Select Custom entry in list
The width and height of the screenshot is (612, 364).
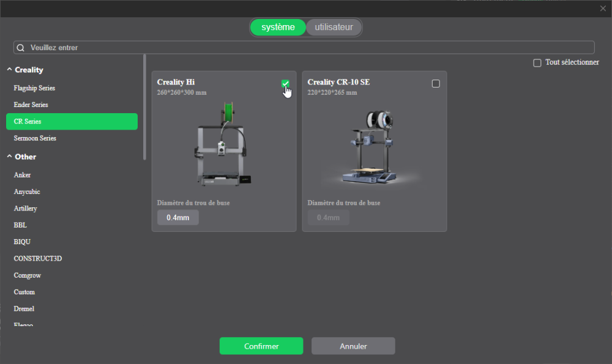72,292
